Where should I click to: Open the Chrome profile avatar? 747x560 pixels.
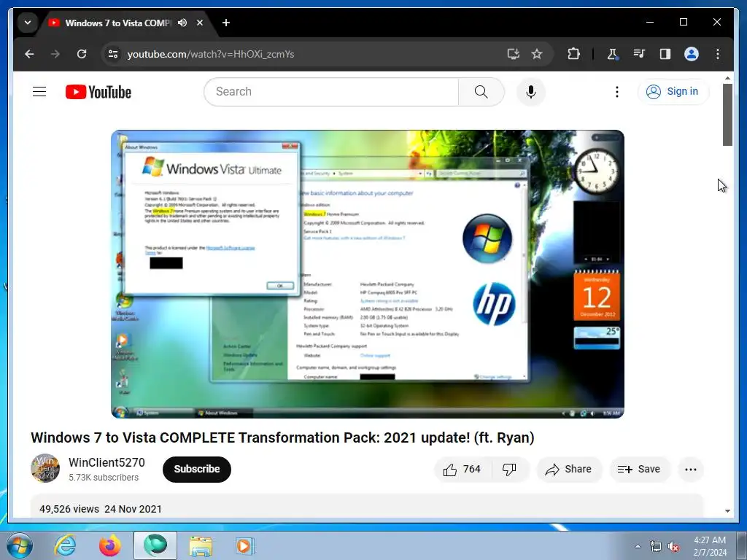[x=692, y=54]
